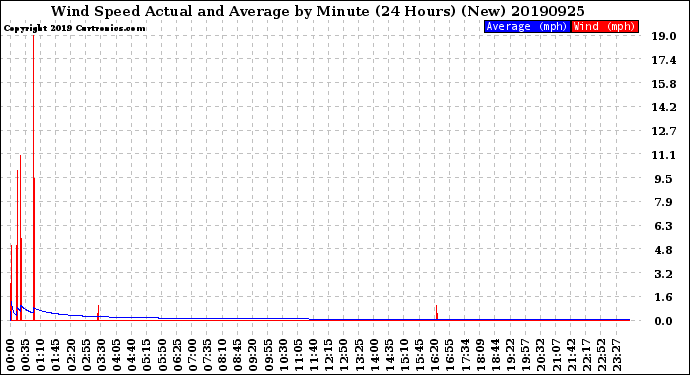Image resolution: width=690 pixels, height=375 pixels.
Task: Click the 09:20 time axis label
Action: pos(253,355)
